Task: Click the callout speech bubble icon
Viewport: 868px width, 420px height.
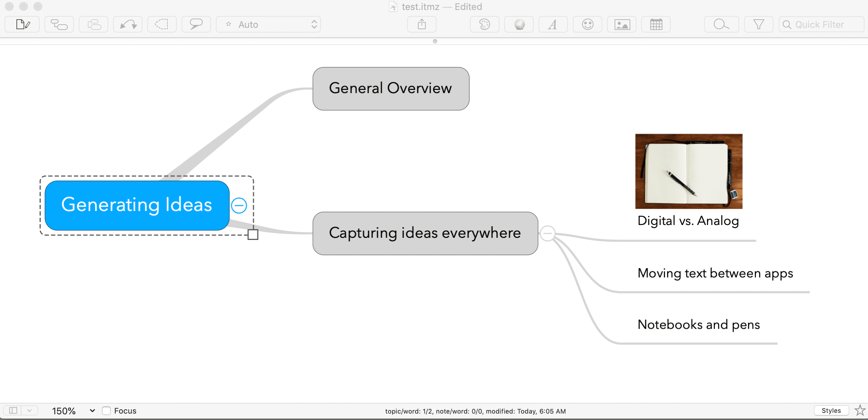Action: click(x=196, y=25)
